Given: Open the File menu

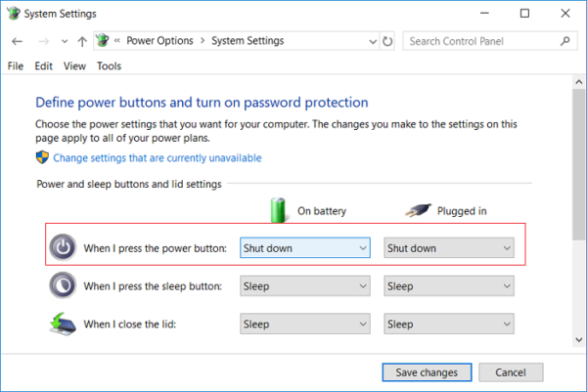Looking at the screenshot, I should [x=16, y=66].
